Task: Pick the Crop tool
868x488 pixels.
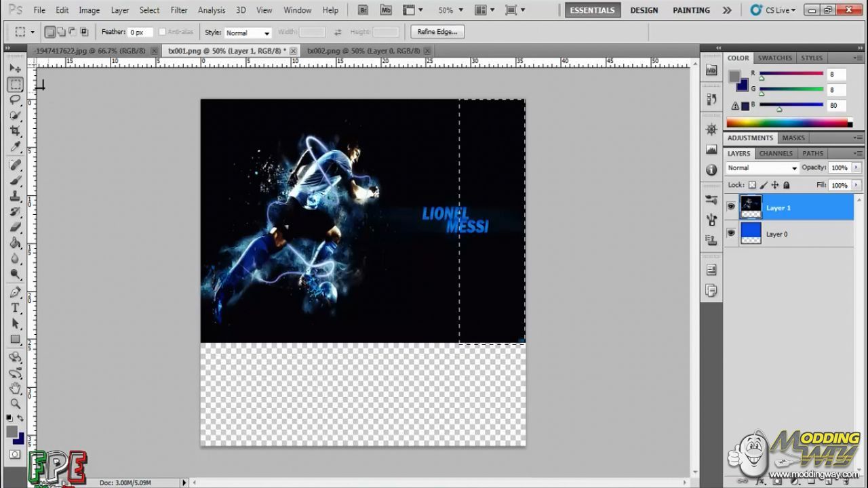Action: pyautogui.click(x=15, y=131)
